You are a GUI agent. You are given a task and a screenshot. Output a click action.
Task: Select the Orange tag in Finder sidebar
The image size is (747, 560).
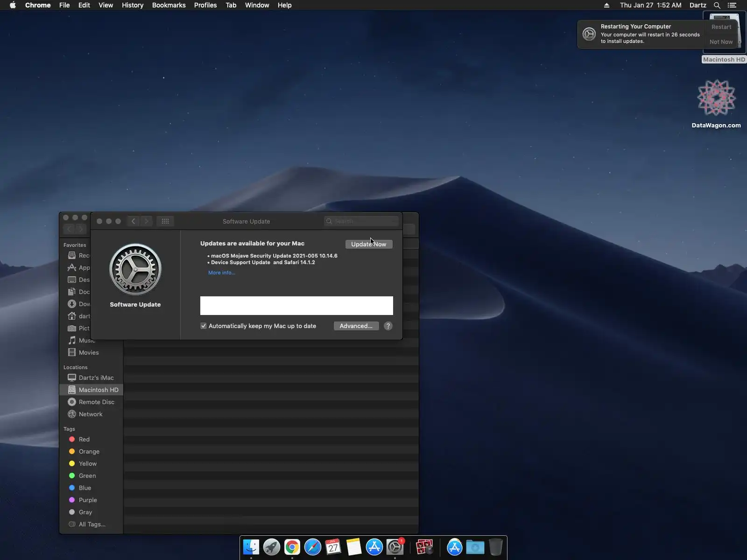(x=84, y=451)
